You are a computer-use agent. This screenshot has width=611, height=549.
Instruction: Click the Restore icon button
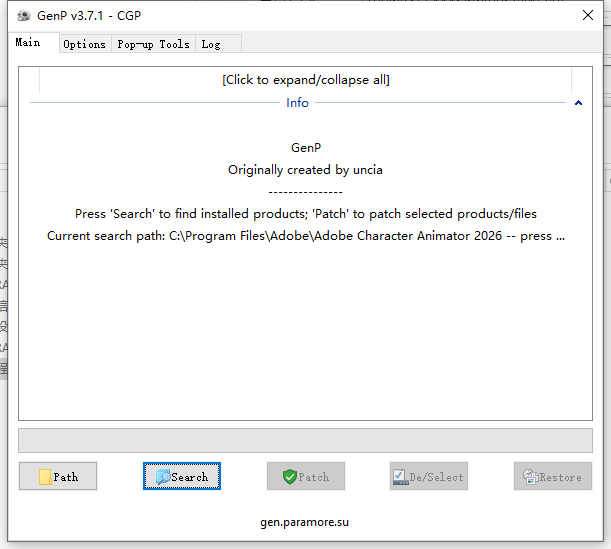pyautogui.click(x=529, y=477)
